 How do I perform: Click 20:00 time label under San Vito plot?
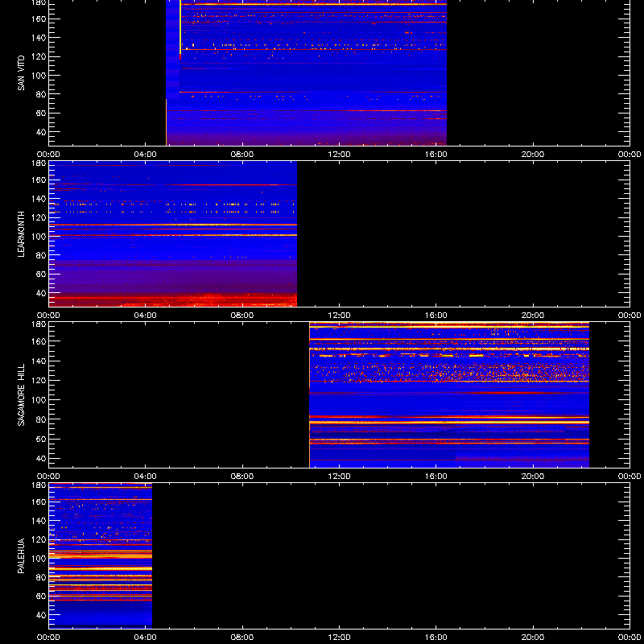pos(533,155)
